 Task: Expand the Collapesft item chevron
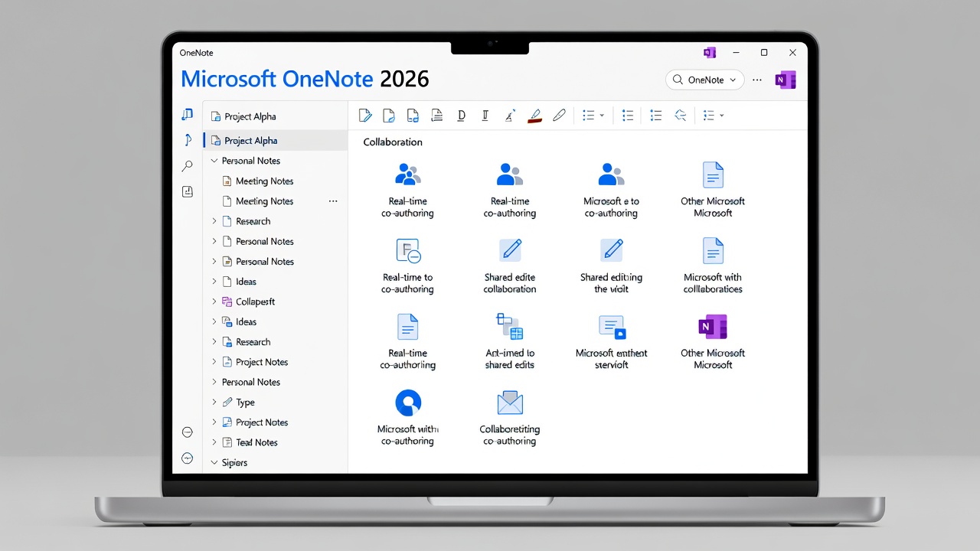(x=214, y=302)
